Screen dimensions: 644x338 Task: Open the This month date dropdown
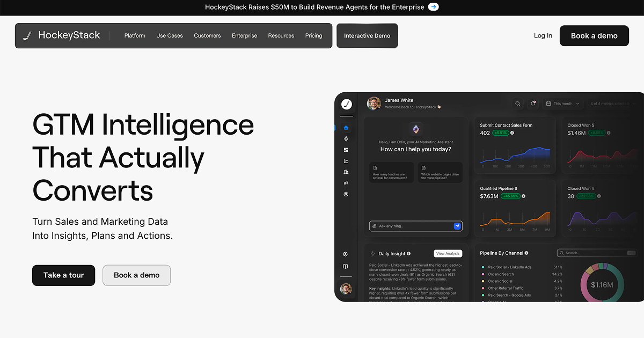tap(562, 104)
